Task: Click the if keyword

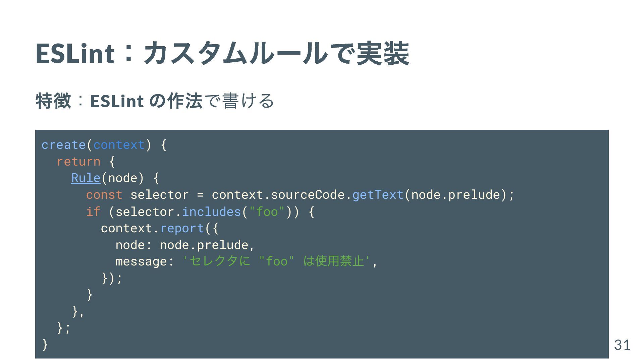Action: click(93, 212)
